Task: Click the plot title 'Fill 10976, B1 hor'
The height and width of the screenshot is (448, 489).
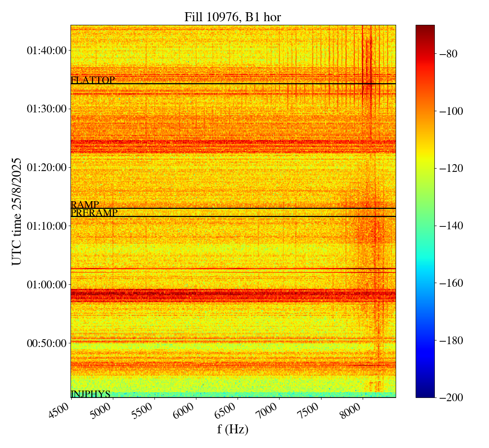Action: (233, 17)
